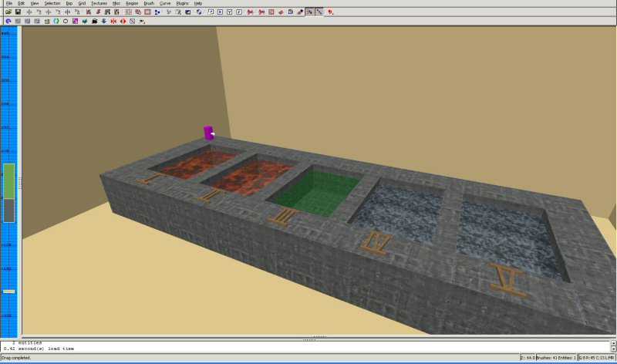Toggle the boxed Y axis button
Viewport: 617px width, 364px height.
pos(229,12)
